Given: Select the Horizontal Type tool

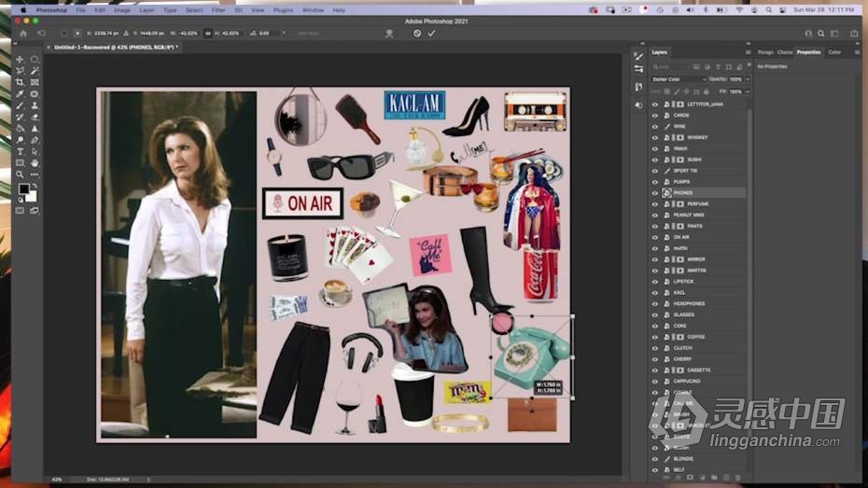Looking at the screenshot, I should coord(20,151).
